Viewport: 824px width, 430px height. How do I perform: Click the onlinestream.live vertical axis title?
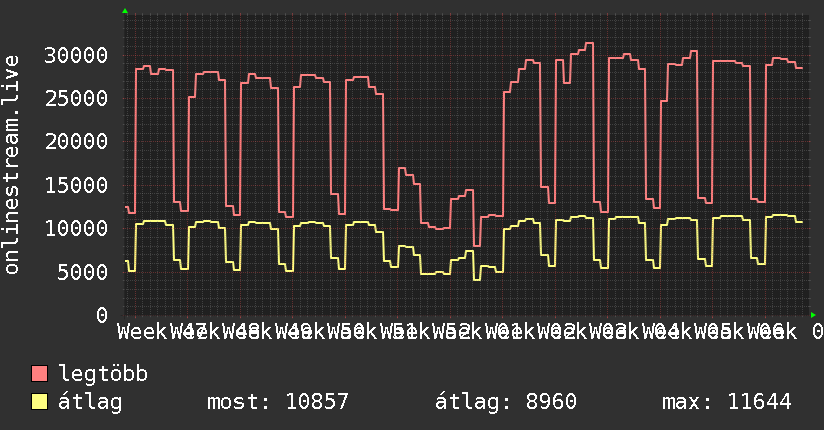click(x=11, y=165)
